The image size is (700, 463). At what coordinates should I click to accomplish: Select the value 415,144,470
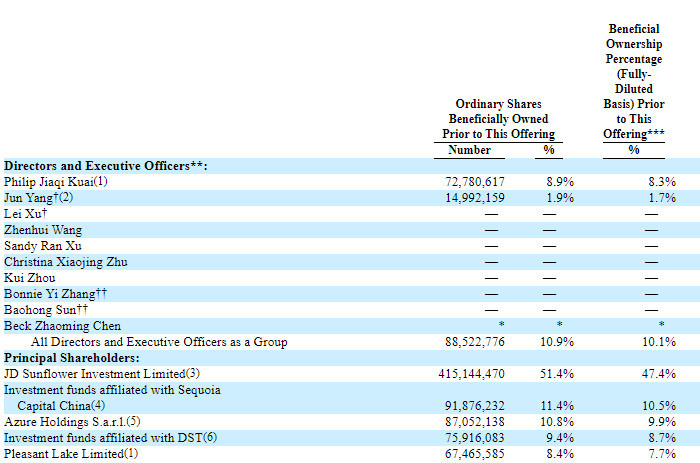(x=471, y=374)
